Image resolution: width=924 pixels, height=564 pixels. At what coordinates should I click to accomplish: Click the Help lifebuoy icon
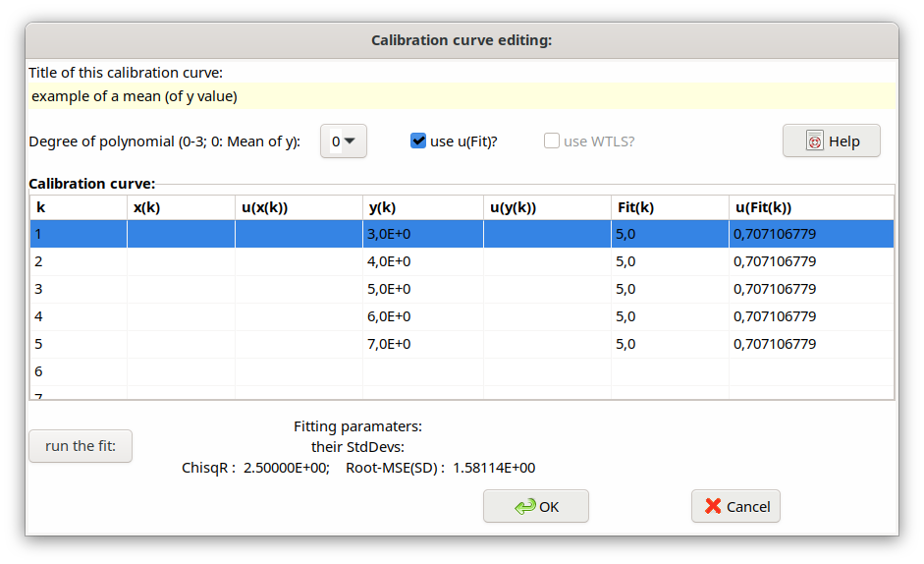tap(814, 141)
